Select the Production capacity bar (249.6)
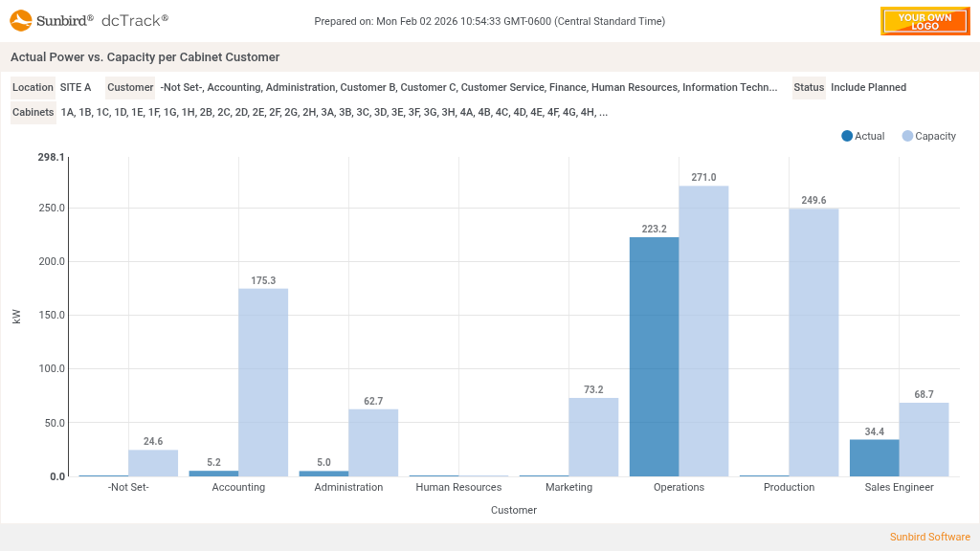980x551 pixels. [813, 342]
